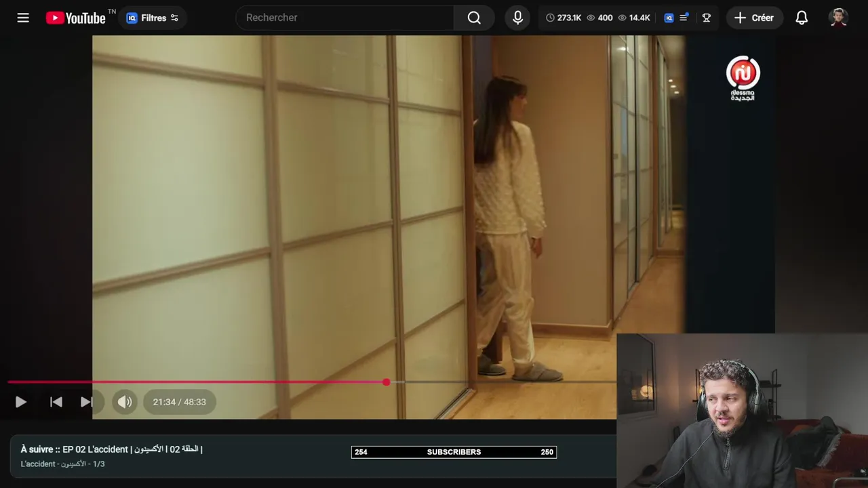Click the clock 273.1K stat

tap(564, 18)
